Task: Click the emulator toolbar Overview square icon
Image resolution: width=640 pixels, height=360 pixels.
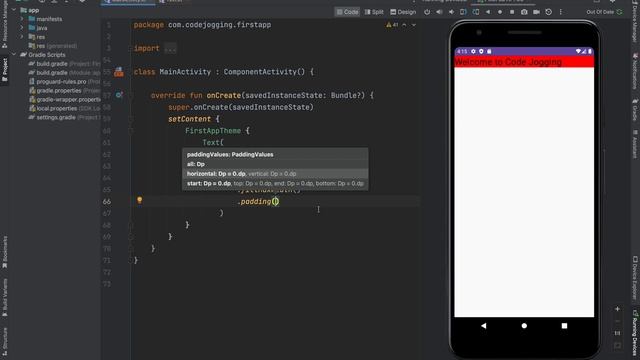Action: pos(512,12)
